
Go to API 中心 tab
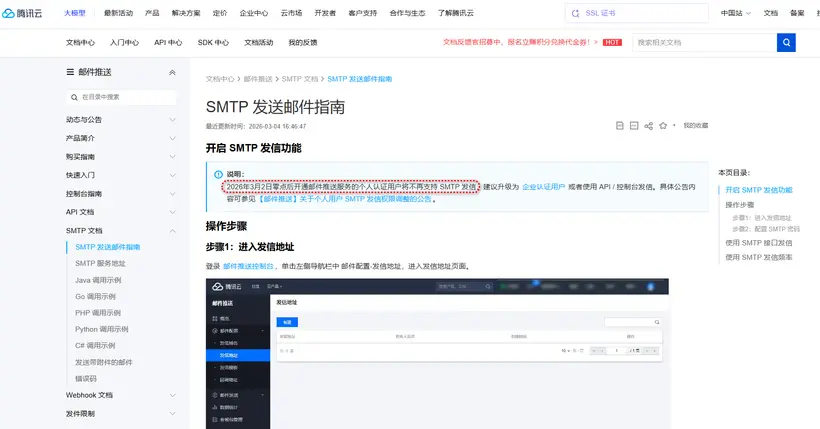click(x=168, y=42)
